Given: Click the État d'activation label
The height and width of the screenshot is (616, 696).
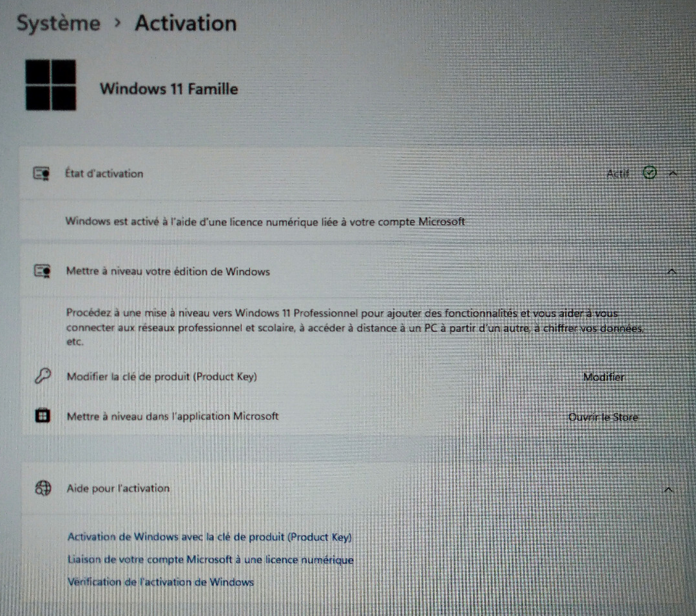Looking at the screenshot, I should tap(104, 173).
